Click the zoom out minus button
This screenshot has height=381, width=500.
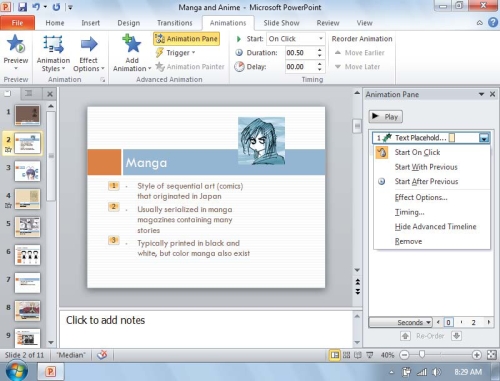pos(404,355)
